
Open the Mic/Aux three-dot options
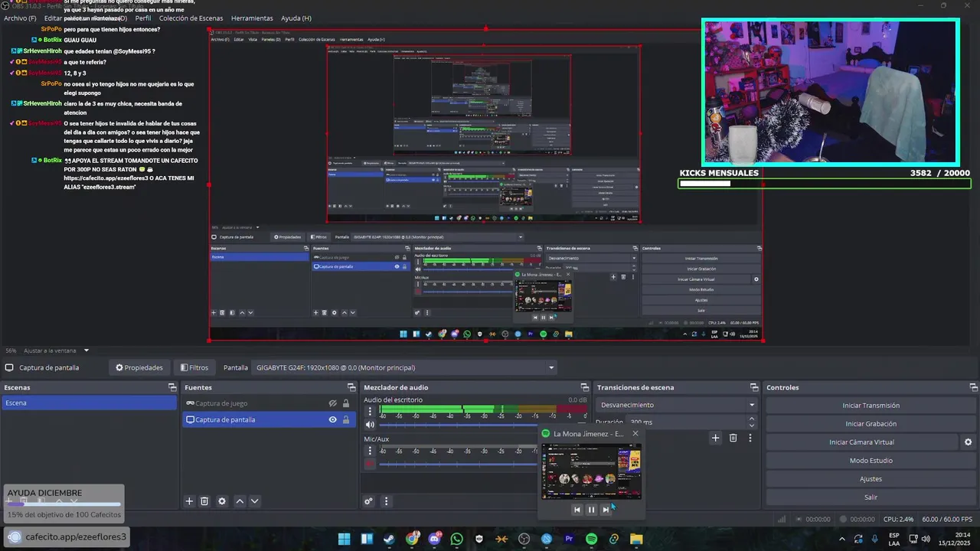coord(370,451)
